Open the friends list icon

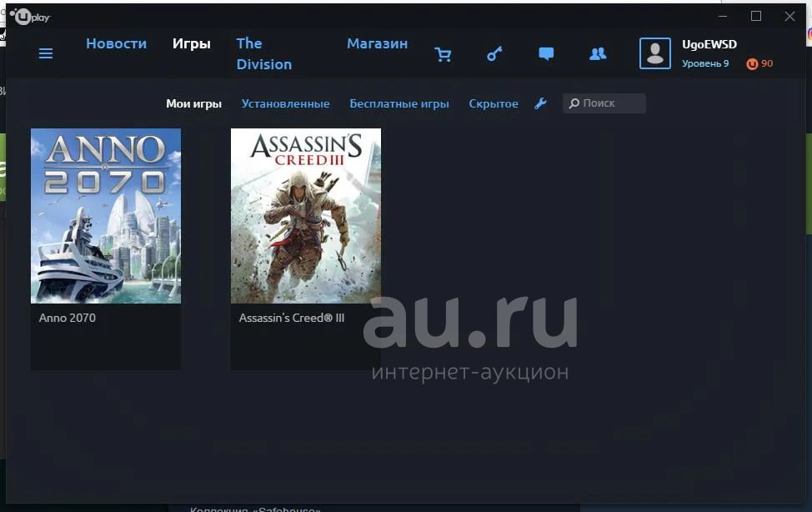[598, 53]
